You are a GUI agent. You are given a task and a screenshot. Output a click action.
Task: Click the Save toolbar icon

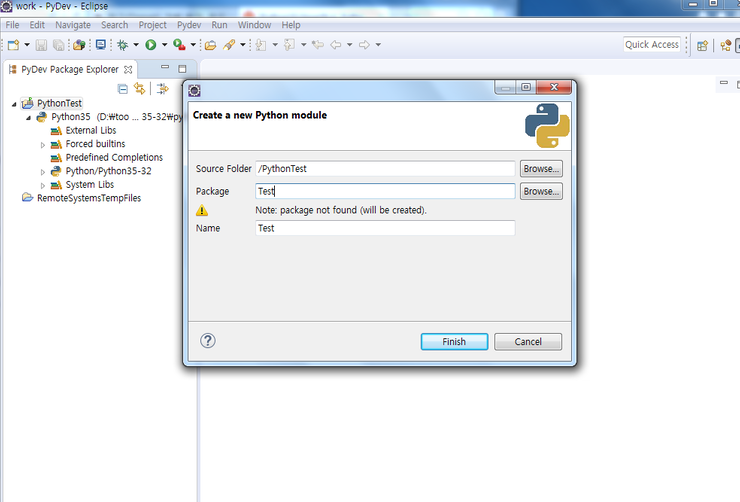[x=42, y=45]
